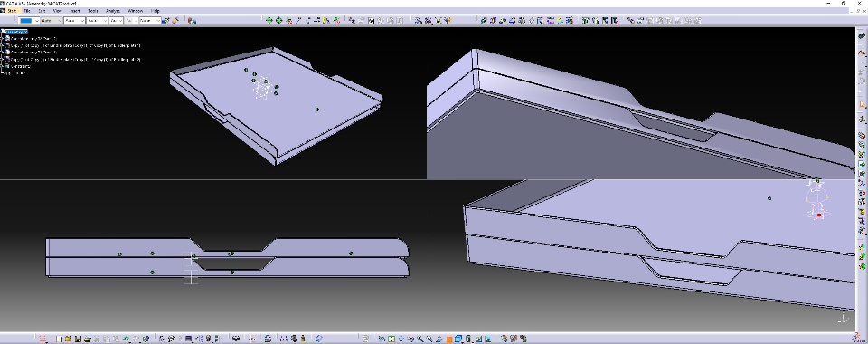This screenshot has height=344, width=868.
Task: Open the transparency Auto dropdown beside the color box
Action: [x=52, y=21]
